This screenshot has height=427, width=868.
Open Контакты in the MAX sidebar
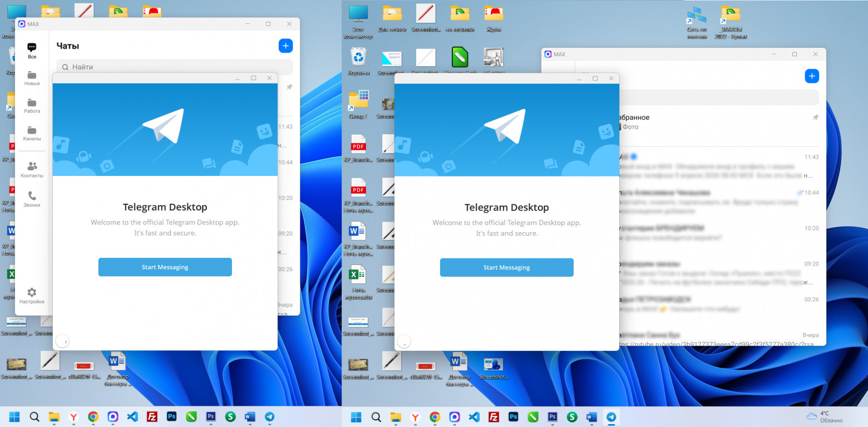32,170
